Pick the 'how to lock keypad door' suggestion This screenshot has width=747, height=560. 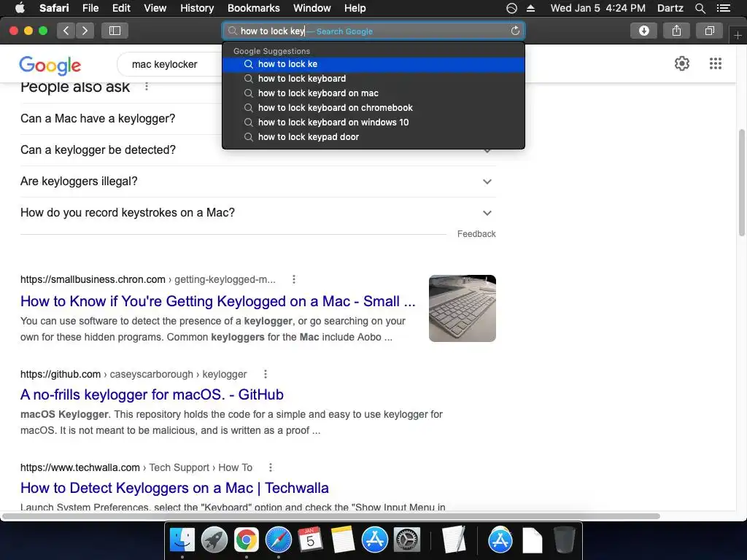pos(373,137)
